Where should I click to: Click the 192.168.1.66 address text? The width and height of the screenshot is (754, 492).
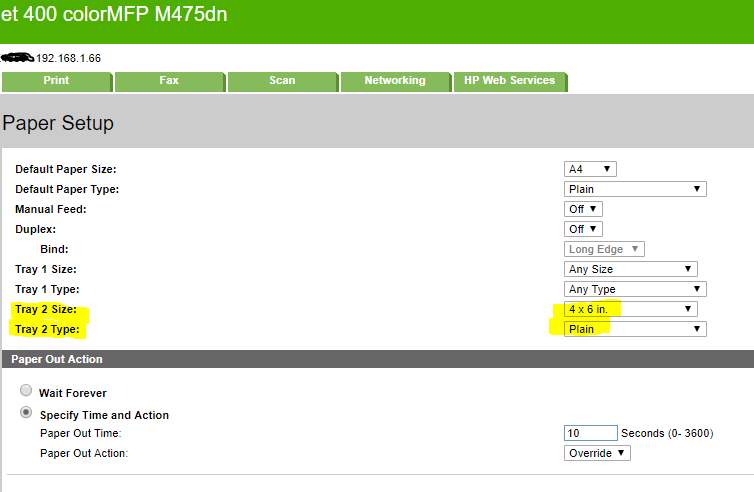[68, 58]
